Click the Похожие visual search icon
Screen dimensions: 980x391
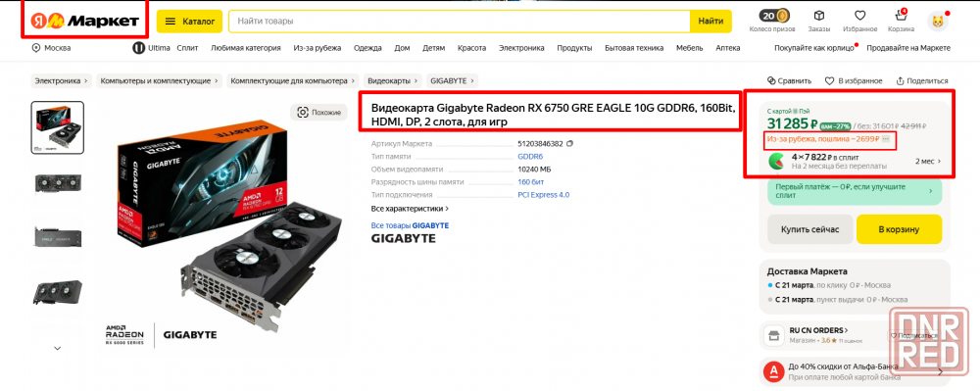pos(303,112)
